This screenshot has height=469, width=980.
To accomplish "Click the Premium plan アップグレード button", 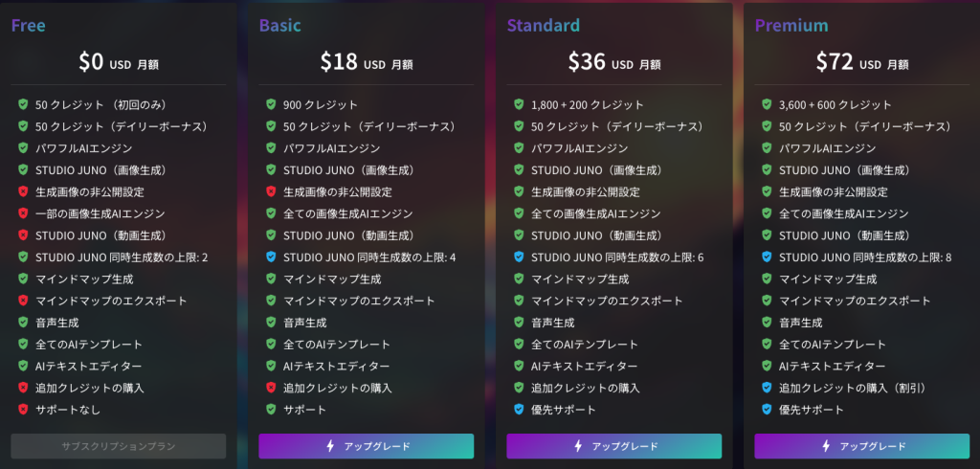I will [x=862, y=446].
